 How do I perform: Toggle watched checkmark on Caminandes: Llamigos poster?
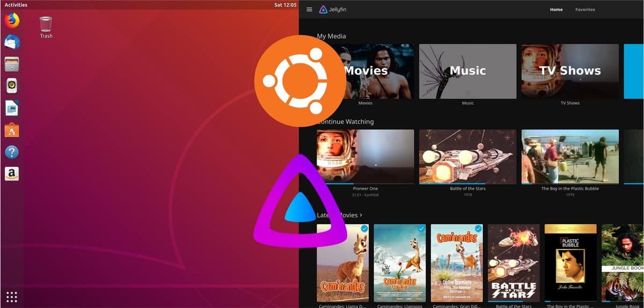pos(421,229)
